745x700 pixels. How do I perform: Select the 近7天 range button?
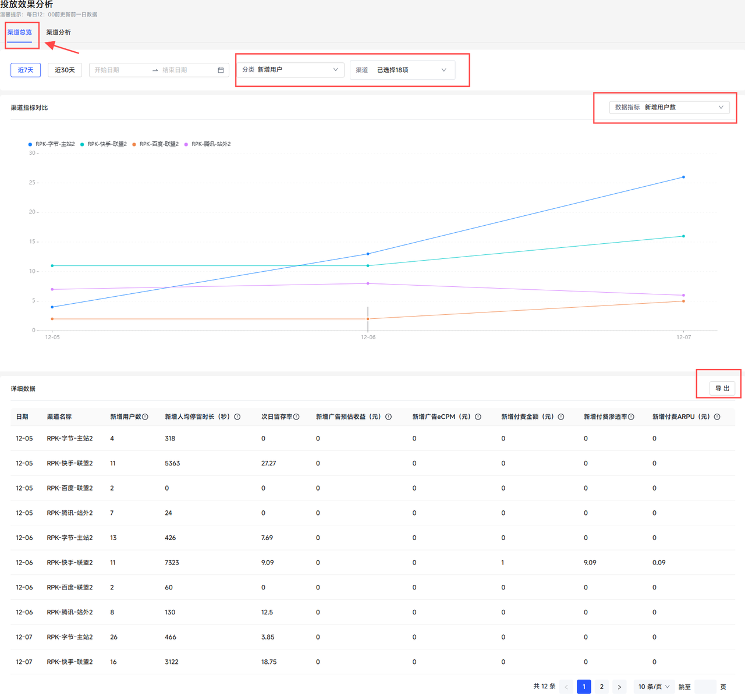point(26,70)
